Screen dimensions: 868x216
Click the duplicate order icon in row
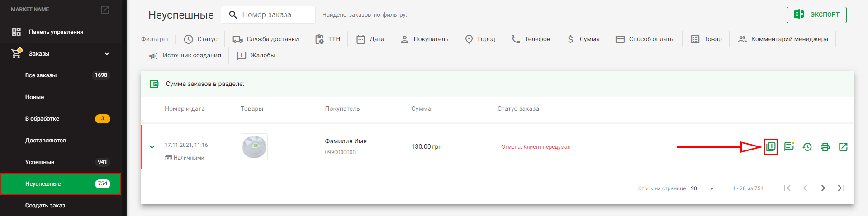tap(771, 147)
